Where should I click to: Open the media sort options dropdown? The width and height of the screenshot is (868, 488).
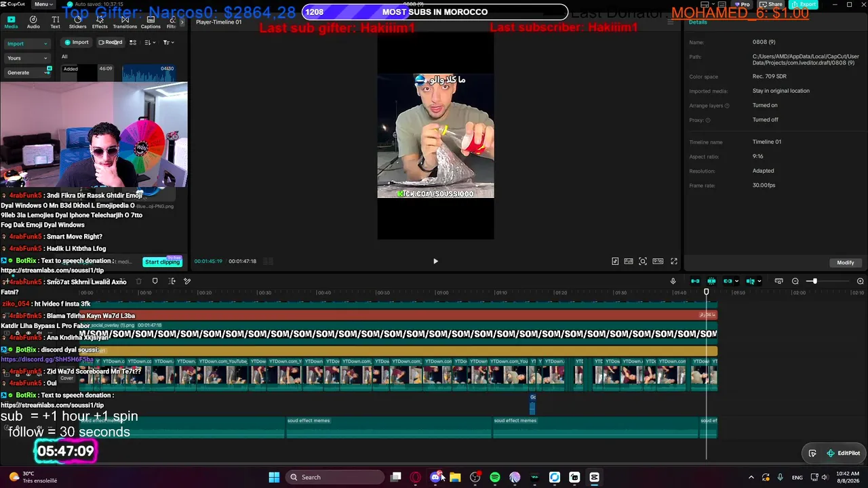(150, 42)
